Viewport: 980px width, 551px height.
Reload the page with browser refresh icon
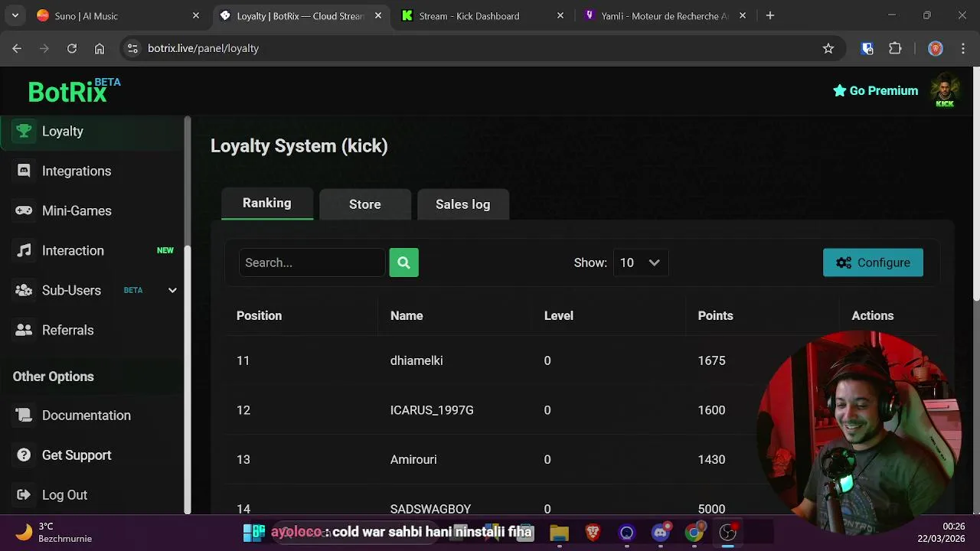(72, 48)
